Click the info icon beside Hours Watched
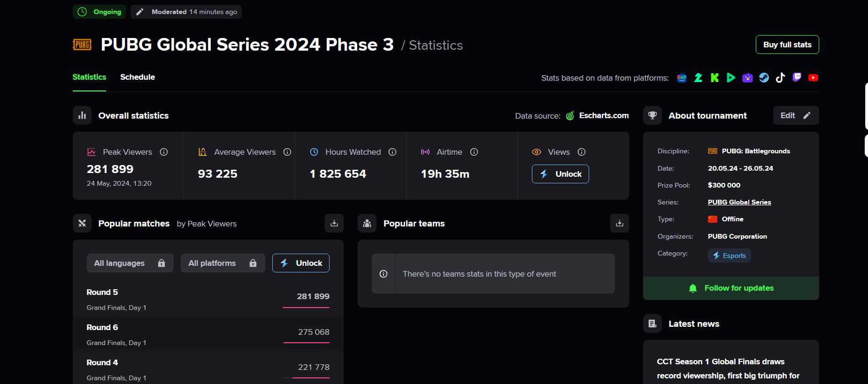Image resolution: width=868 pixels, height=384 pixels. coord(392,152)
